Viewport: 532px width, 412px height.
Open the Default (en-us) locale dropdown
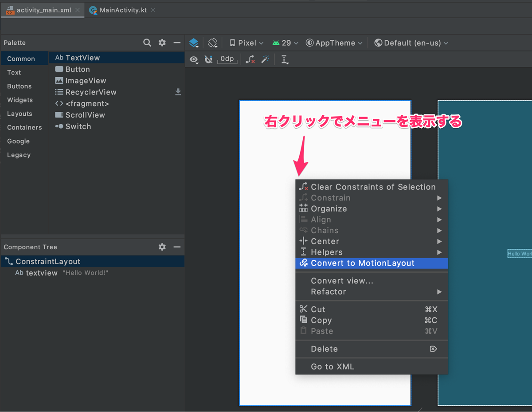(411, 43)
